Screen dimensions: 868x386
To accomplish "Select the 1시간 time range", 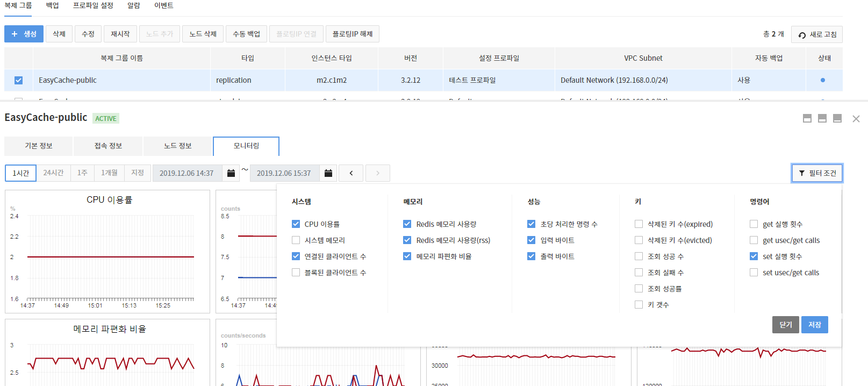I will 21,173.
